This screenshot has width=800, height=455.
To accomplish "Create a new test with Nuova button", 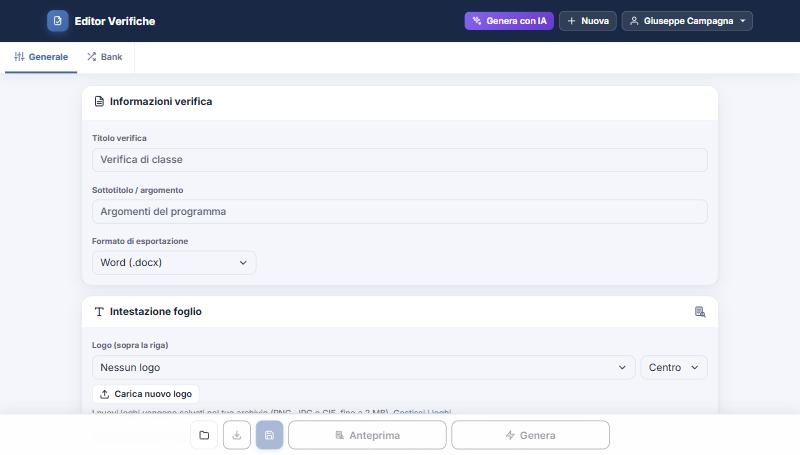I will (588, 21).
